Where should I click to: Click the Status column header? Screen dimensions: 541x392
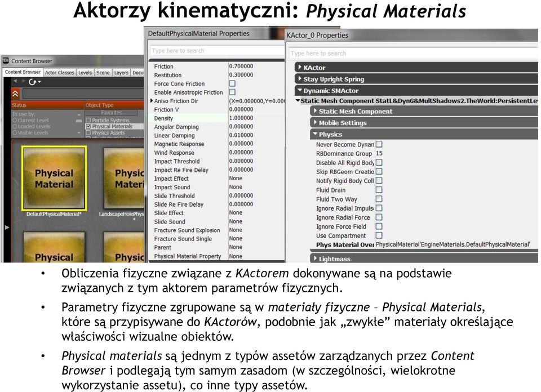pos(47,105)
